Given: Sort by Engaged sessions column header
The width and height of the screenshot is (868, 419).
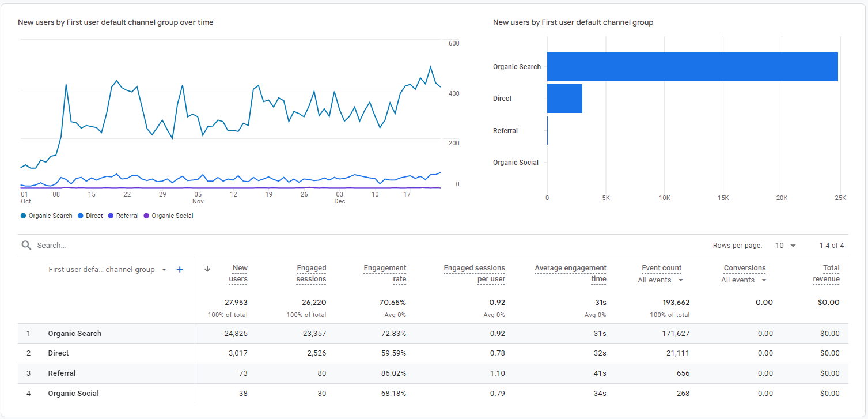Looking at the screenshot, I should 311,273.
